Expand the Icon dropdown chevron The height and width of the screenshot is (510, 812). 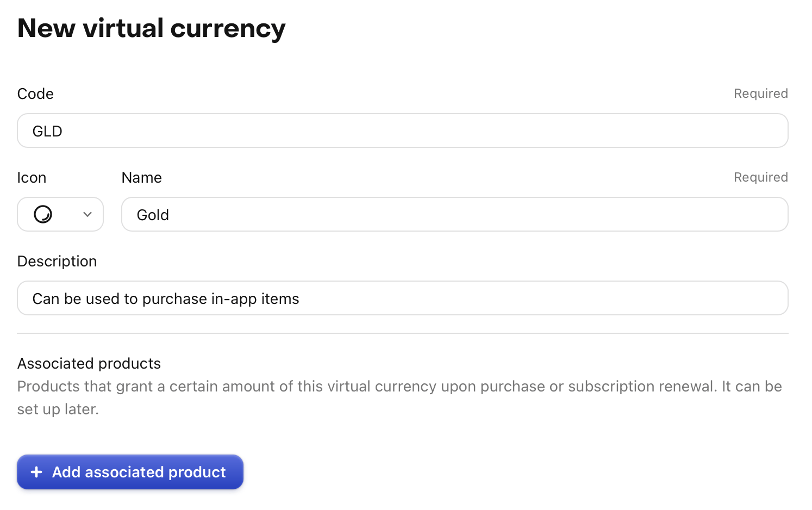pos(88,215)
